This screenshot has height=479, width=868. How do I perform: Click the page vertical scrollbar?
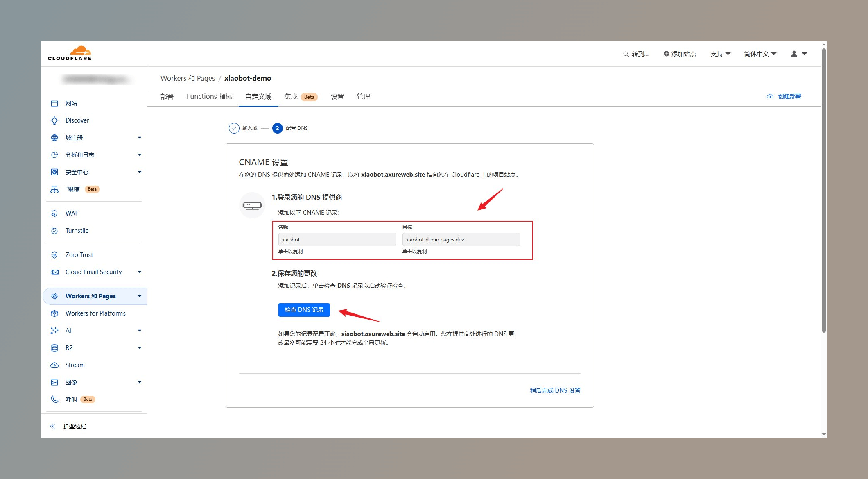pyautogui.click(x=824, y=191)
